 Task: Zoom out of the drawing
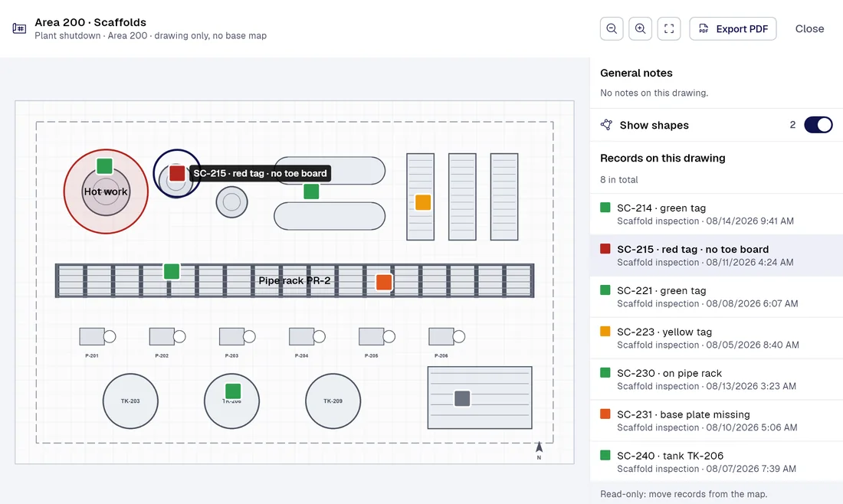click(612, 29)
